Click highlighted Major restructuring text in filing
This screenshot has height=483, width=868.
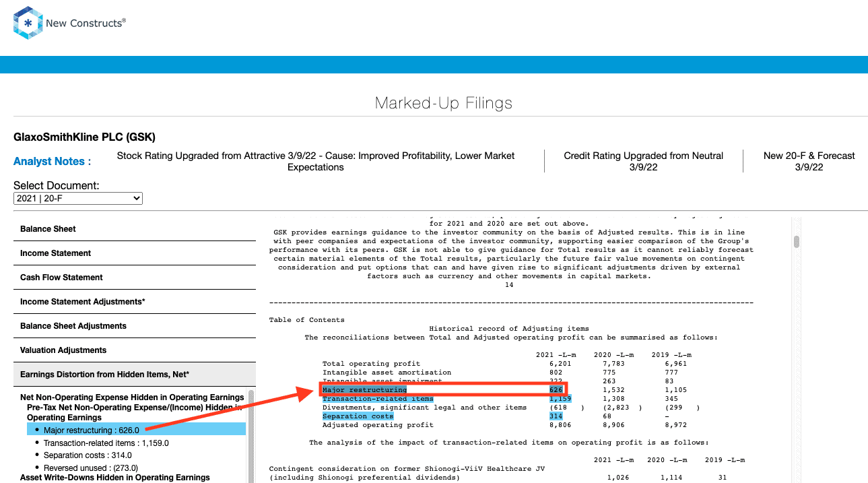[x=364, y=390]
